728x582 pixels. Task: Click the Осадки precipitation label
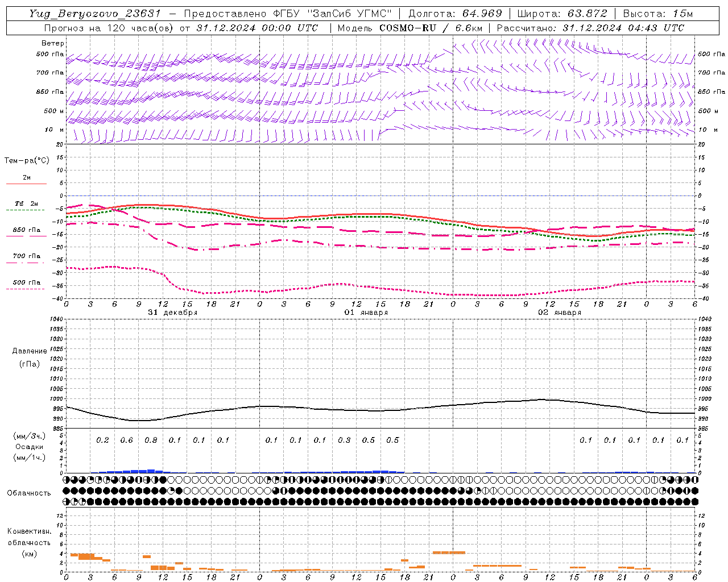(30, 447)
